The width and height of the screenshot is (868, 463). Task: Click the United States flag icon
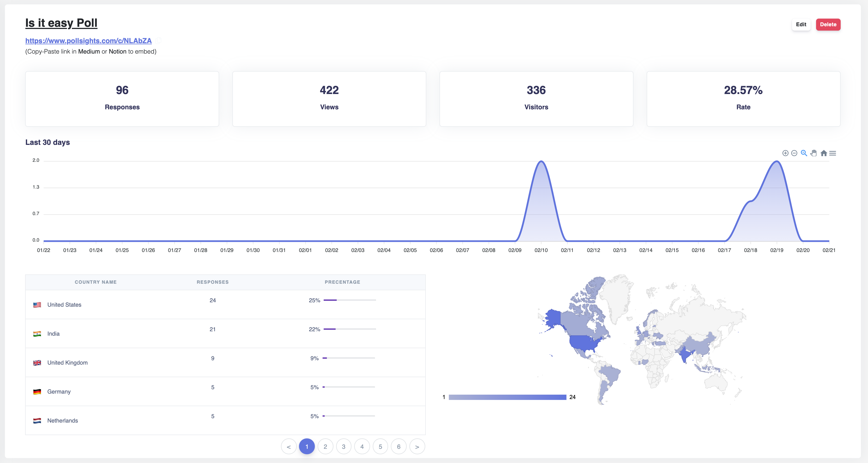pos(37,305)
